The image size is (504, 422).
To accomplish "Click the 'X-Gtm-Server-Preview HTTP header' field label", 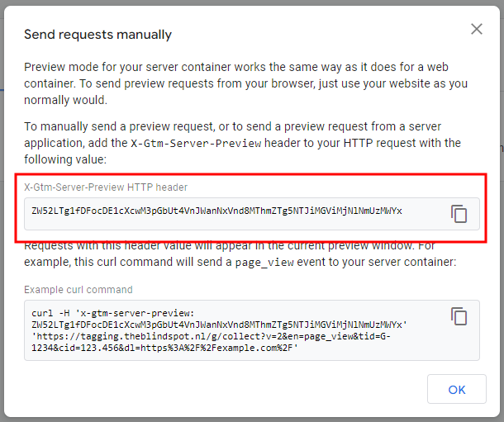I will [x=105, y=187].
